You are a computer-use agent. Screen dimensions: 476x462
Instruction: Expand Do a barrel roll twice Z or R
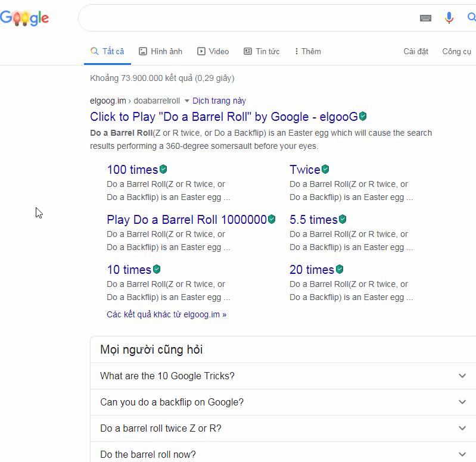click(283, 428)
